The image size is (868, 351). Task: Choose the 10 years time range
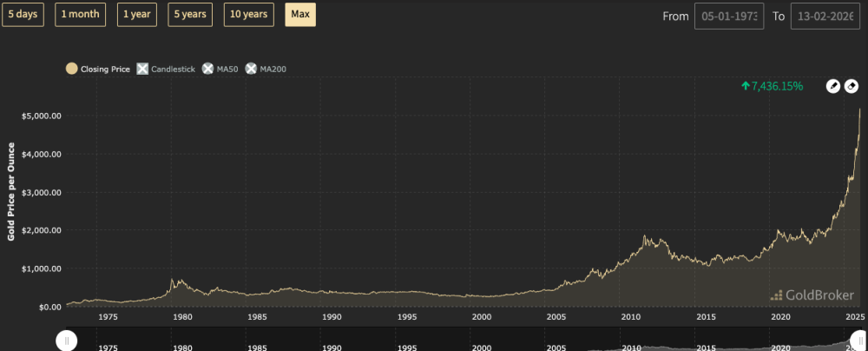coord(248,14)
